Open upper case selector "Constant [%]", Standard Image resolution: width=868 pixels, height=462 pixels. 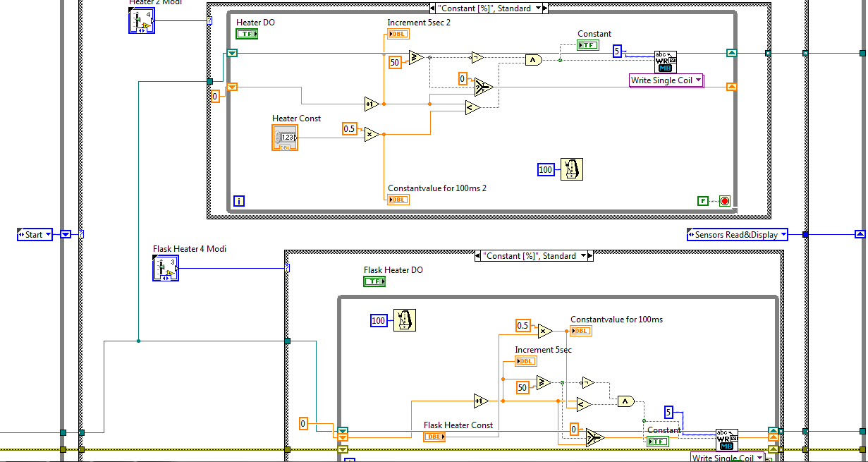489,8
